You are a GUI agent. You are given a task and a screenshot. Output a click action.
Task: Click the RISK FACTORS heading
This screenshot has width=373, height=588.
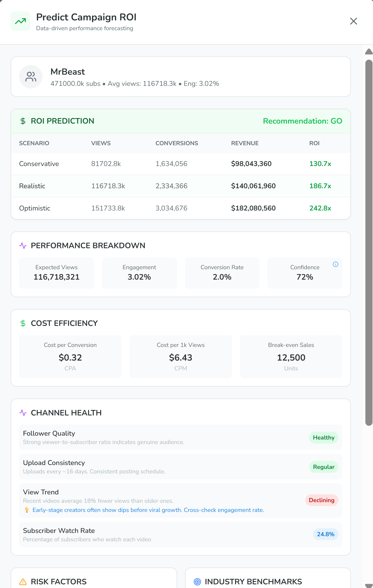[59, 582]
